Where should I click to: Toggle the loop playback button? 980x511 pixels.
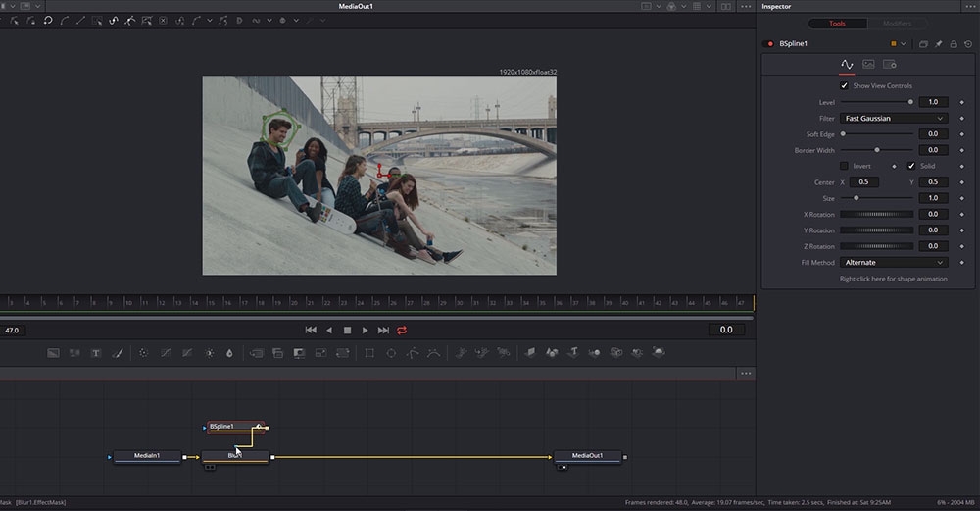[402, 331]
